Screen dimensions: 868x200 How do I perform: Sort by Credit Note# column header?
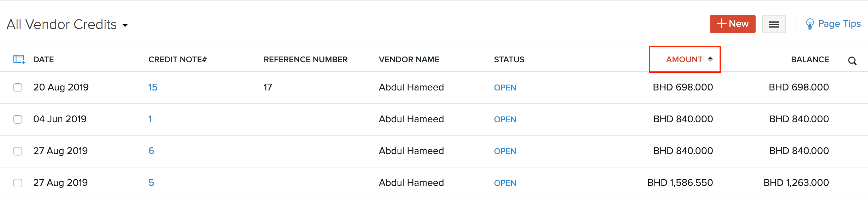pos(177,59)
